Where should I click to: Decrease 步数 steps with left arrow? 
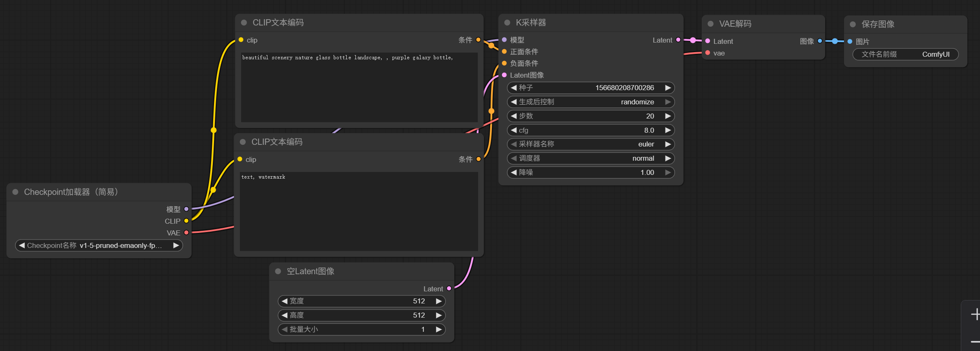tap(514, 116)
